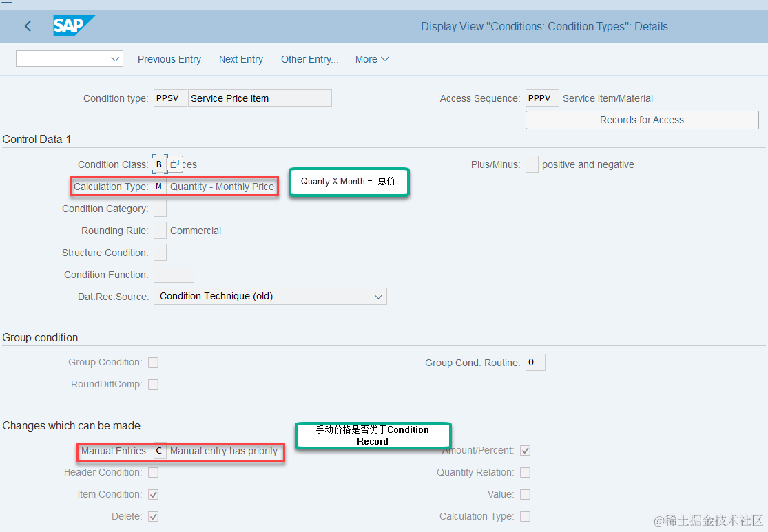Open the command field dropdown
768x532 pixels.
115,59
